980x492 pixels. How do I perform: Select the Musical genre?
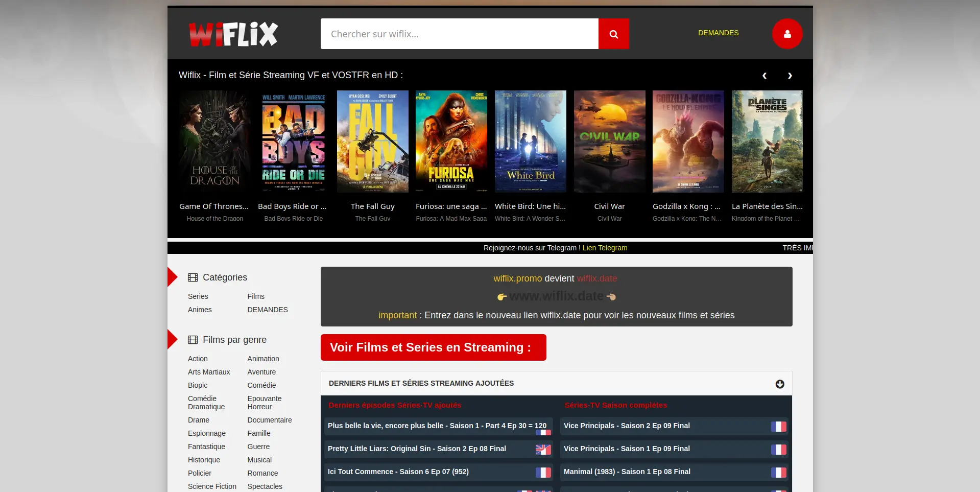259,460
